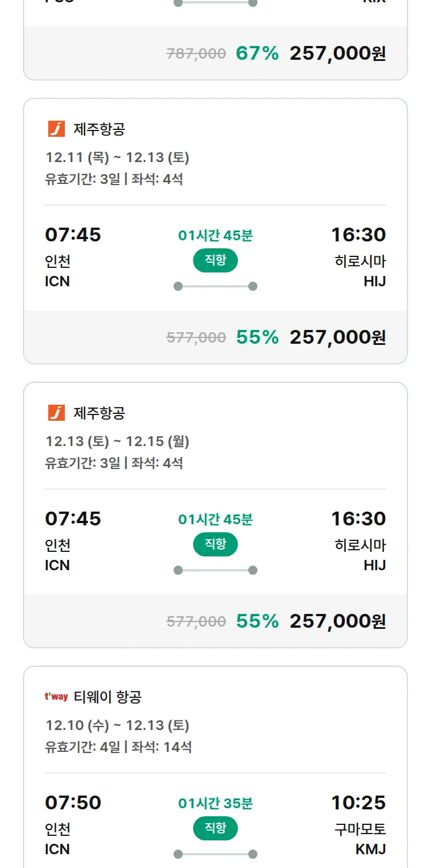Click the 유효기간 4일, 좌석 14석 info line

click(118, 747)
